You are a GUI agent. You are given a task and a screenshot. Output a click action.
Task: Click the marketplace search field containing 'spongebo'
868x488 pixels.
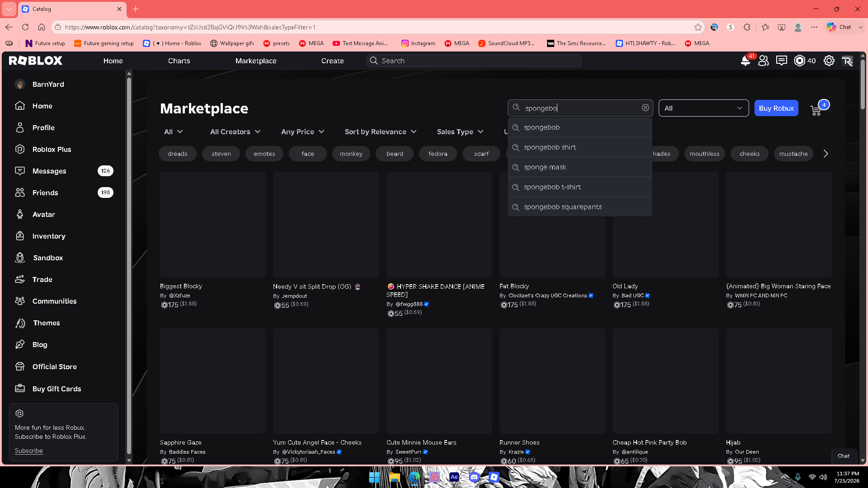580,108
